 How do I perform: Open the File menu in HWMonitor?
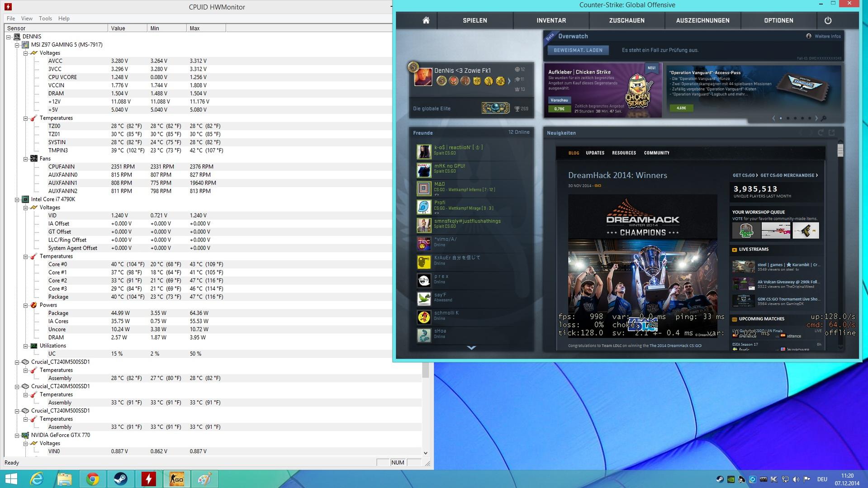click(11, 19)
